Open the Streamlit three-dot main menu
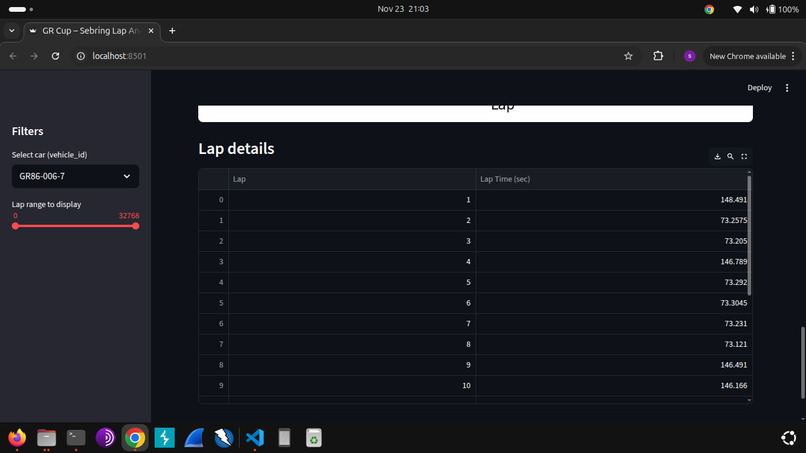806x453 pixels. pyautogui.click(x=787, y=88)
